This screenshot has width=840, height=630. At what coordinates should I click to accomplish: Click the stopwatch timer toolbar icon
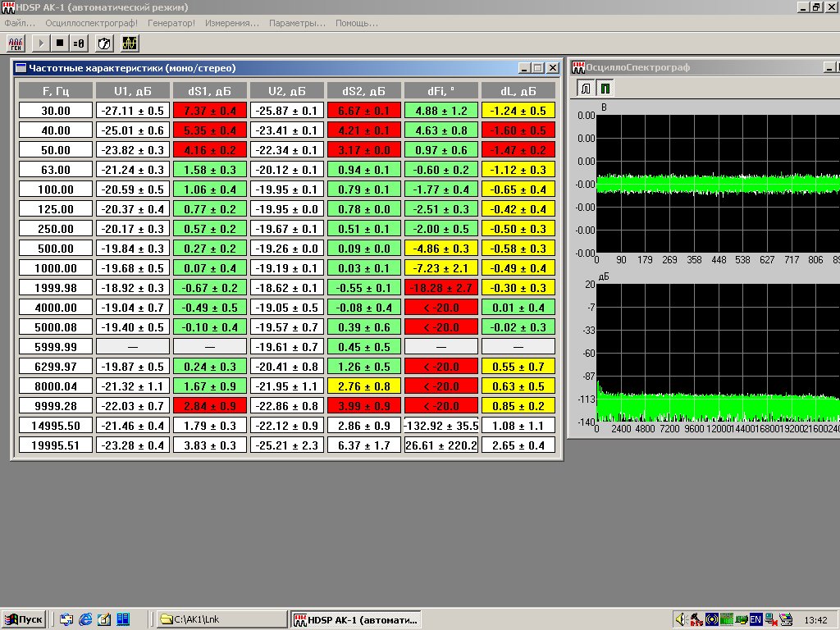pos(104,42)
